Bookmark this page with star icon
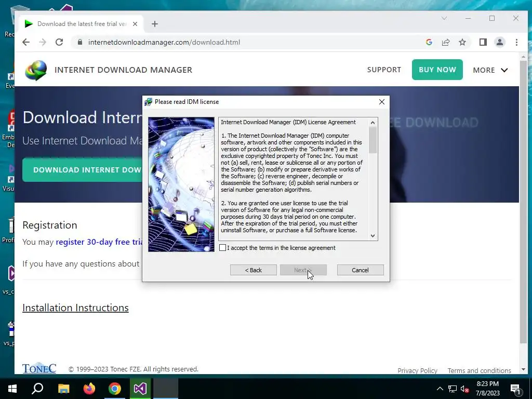 [x=462, y=42]
